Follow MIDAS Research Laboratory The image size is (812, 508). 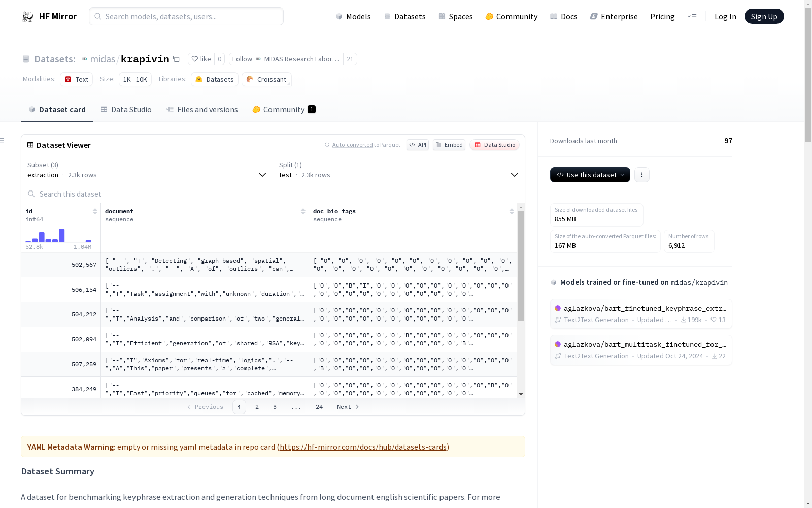(x=286, y=59)
